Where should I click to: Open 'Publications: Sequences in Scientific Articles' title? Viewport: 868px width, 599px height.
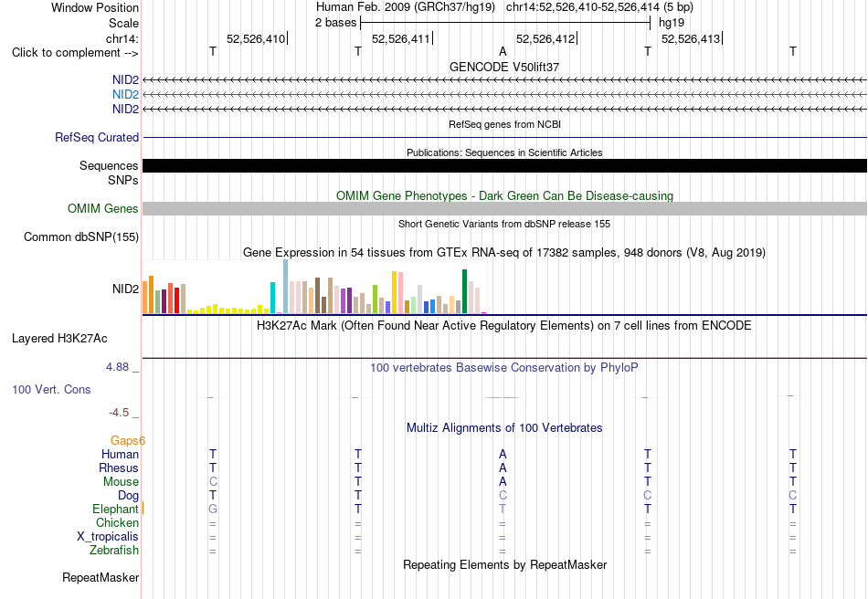click(504, 152)
